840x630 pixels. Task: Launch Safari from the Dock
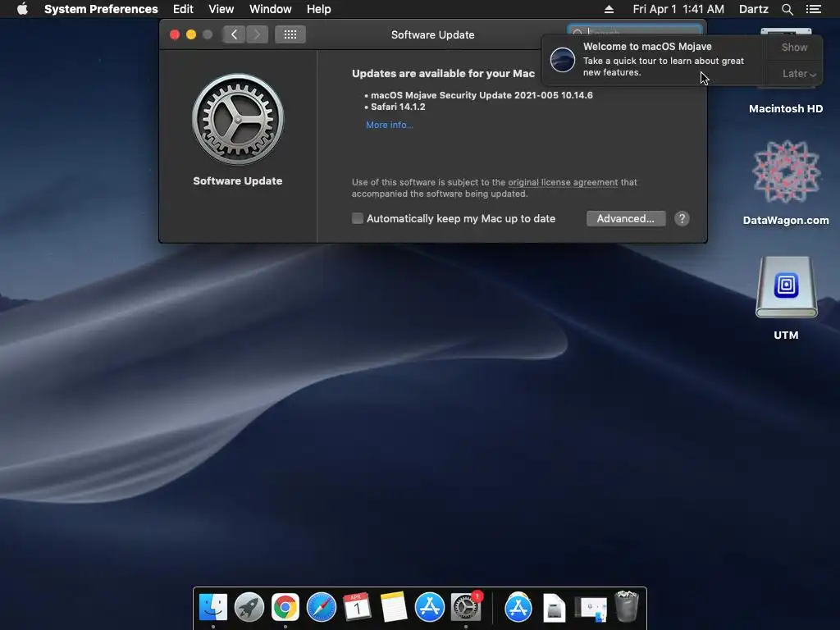322,608
